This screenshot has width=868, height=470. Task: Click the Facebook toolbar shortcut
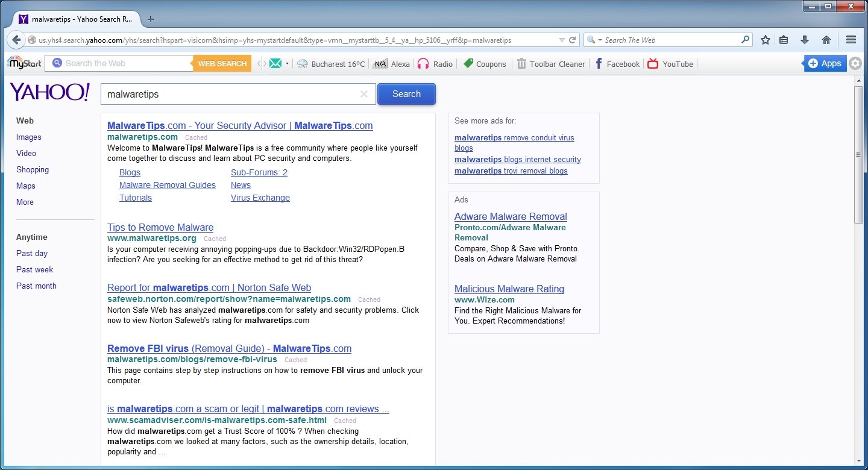click(617, 64)
